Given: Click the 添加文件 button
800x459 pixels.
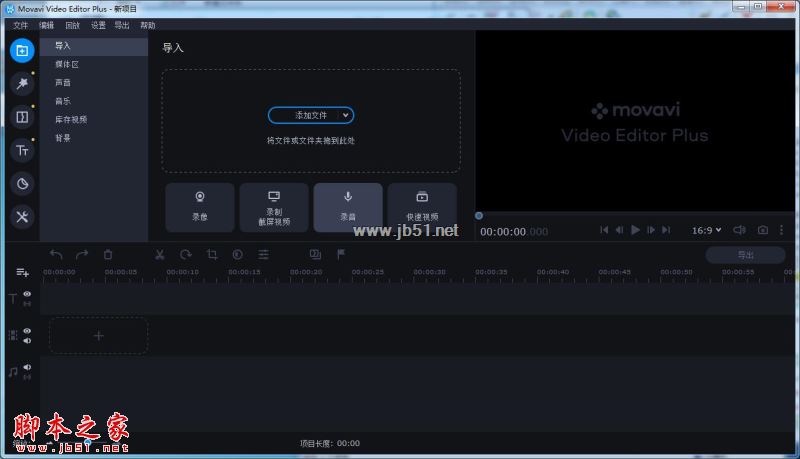Looking at the screenshot, I should [x=311, y=115].
